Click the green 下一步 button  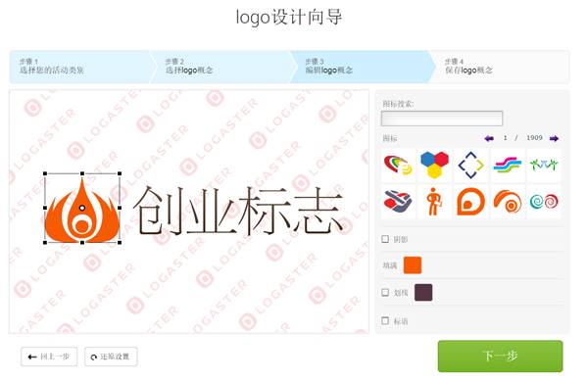[x=500, y=357]
